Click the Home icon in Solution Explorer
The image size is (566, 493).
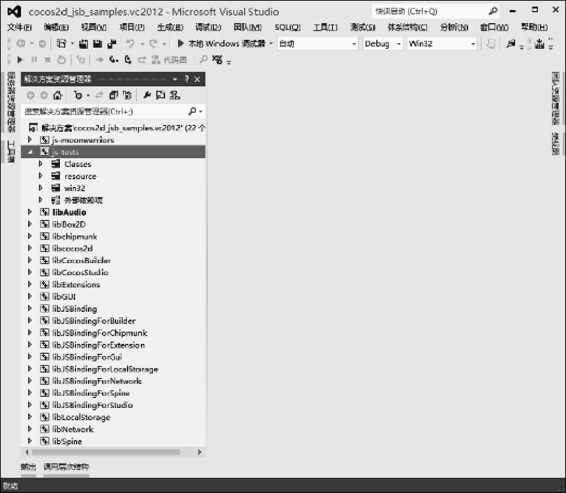point(57,95)
